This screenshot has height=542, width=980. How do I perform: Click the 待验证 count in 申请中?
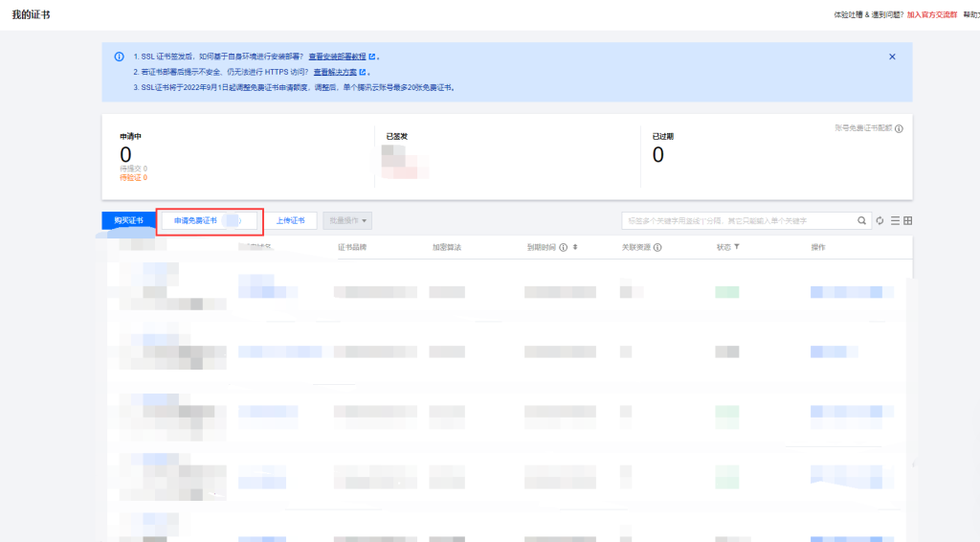click(133, 177)
